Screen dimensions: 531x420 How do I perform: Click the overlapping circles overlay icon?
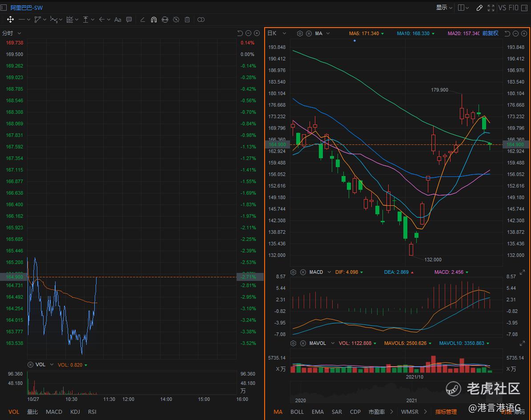pyautogui.click(x=201, y=20)
